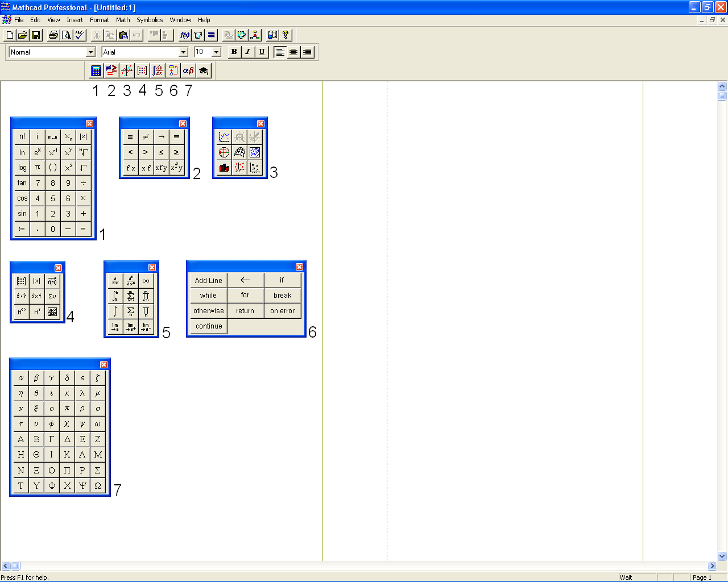Viewport: 728px width, 582px height.
Task: Set the align left toggle
Action: (280, 52)
